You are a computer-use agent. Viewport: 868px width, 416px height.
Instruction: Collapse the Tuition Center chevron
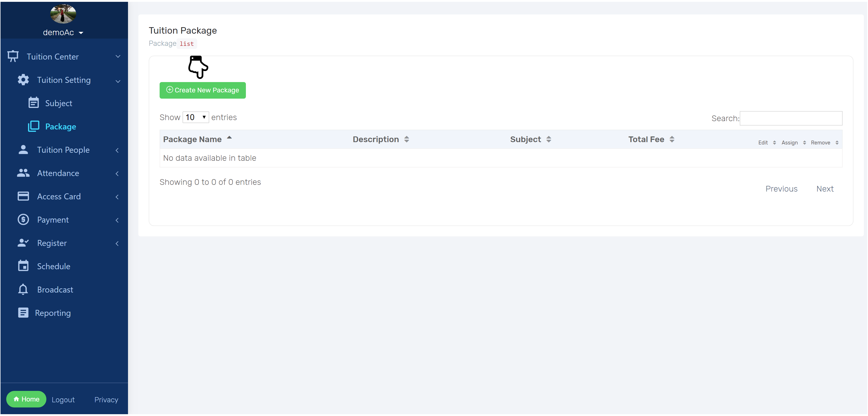[x=118, y=56]
